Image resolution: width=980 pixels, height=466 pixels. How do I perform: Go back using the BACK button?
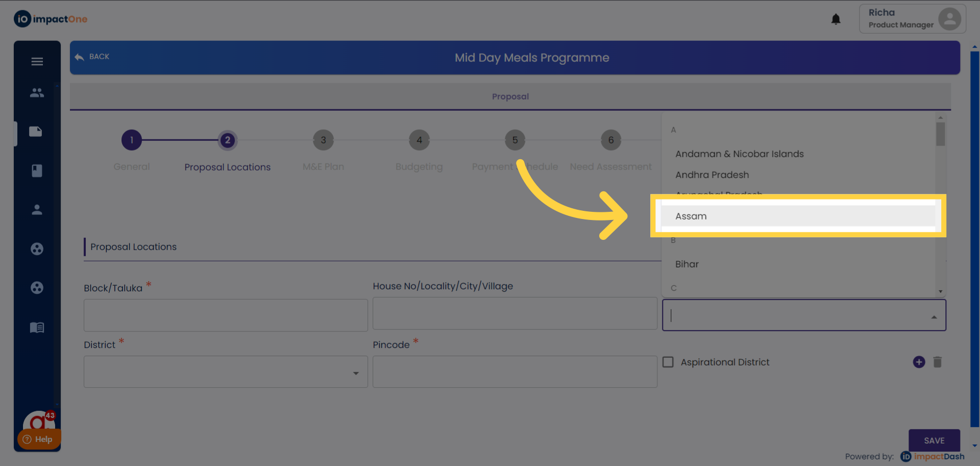click(x=92, y=57)
